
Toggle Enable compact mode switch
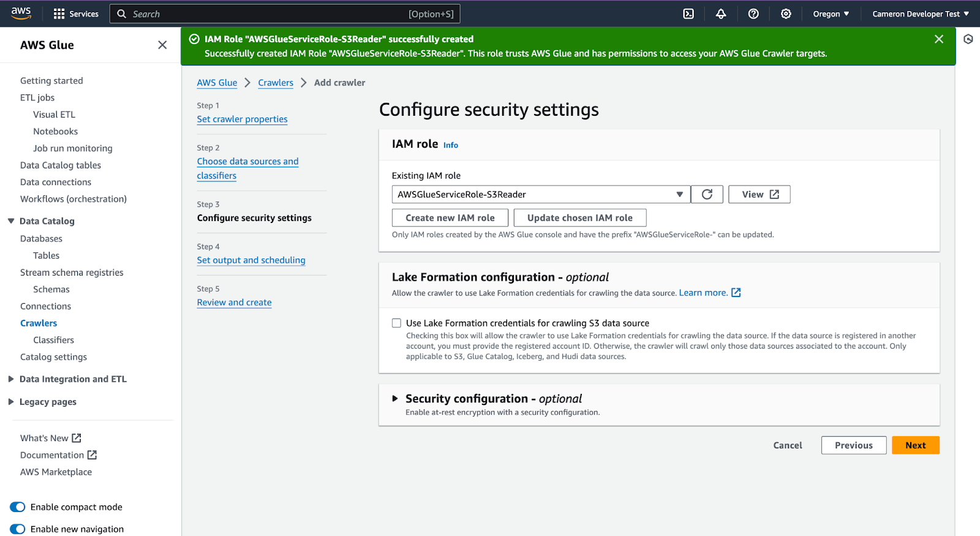[x=18, y=507]
